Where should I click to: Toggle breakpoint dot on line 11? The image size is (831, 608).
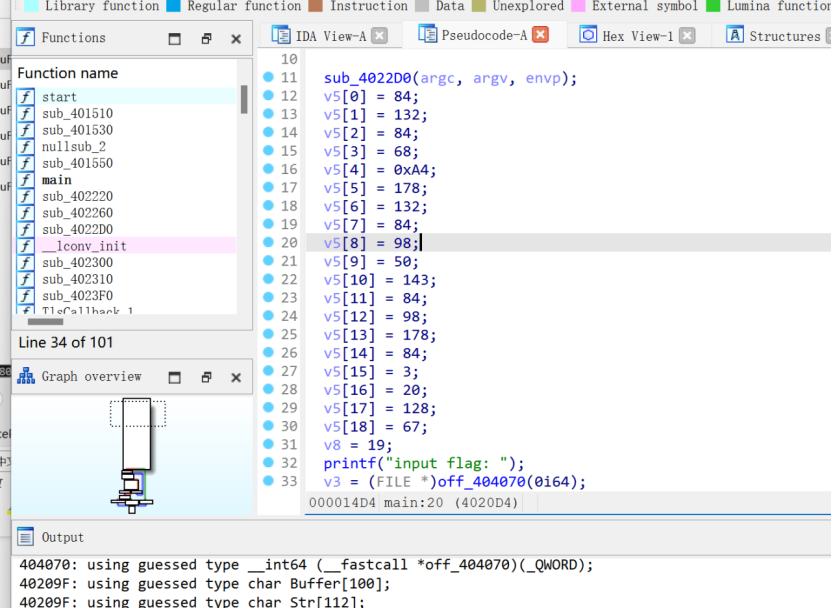[x=268, y=77]
